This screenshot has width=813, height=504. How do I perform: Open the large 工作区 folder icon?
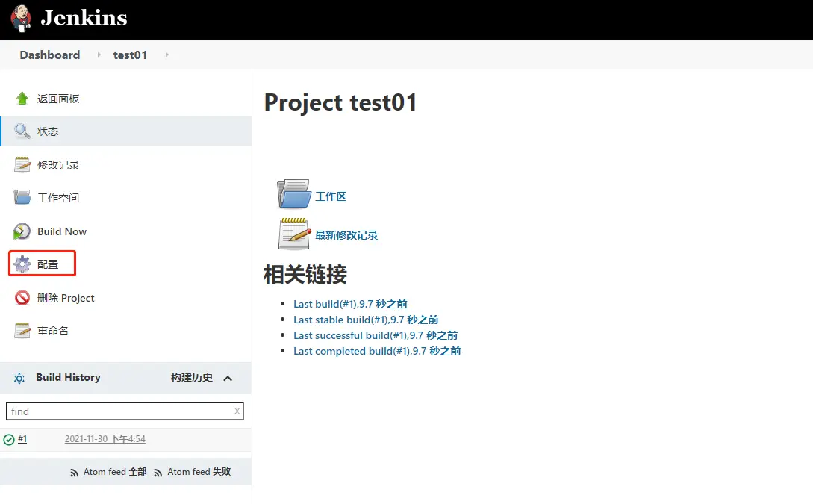[293, 194]
